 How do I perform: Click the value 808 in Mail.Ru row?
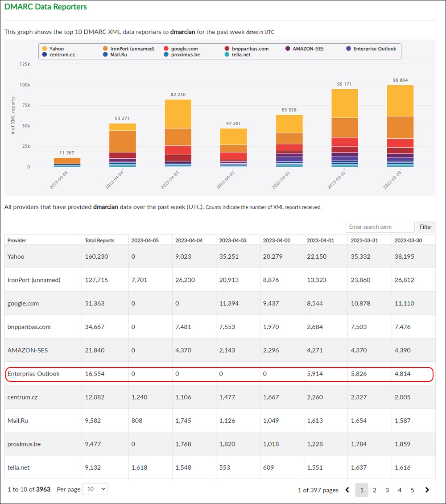[137, 421]
